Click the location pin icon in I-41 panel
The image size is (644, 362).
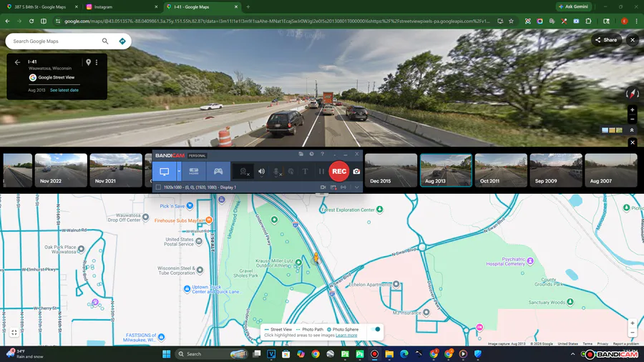88,62
